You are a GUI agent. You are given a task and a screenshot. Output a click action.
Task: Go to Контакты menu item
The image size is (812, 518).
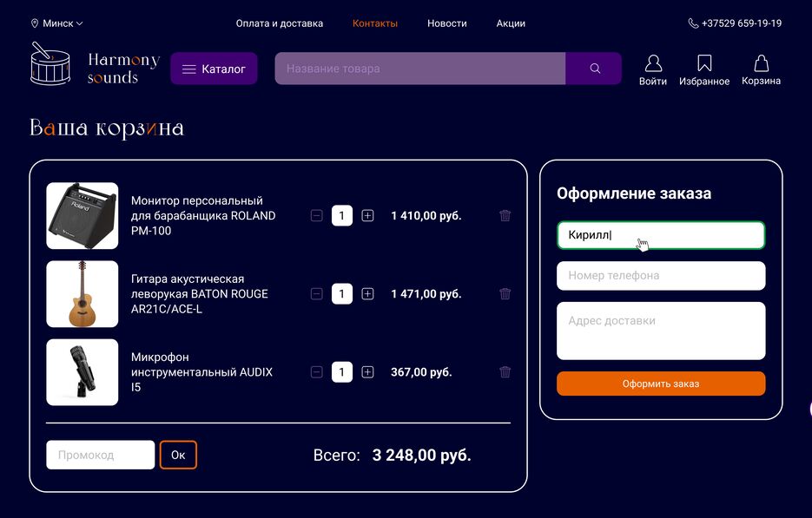[x=375, y=23]
